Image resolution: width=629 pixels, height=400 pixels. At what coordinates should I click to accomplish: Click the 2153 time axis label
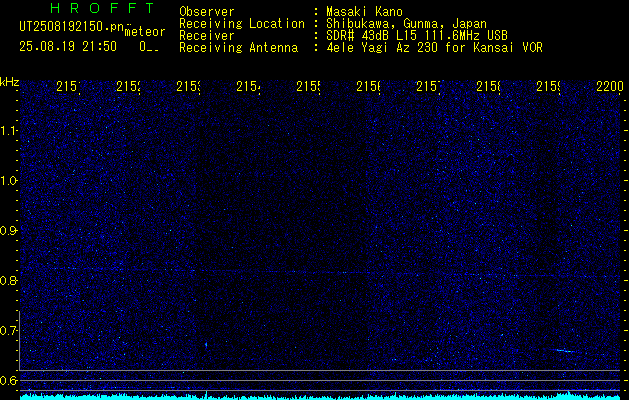(188, 86)
